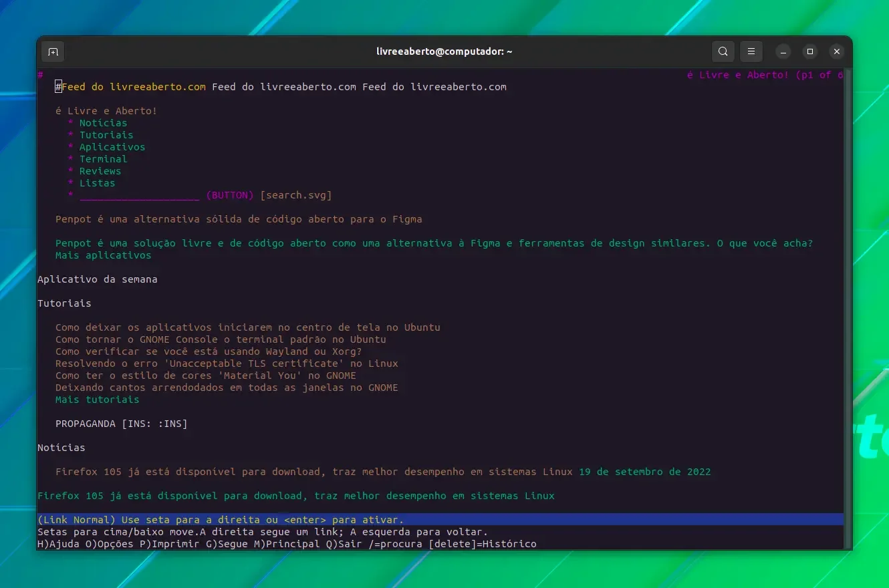Open the Tutoriais navigation item
This screenshot has height=588, width=889.
coord(106,135)
